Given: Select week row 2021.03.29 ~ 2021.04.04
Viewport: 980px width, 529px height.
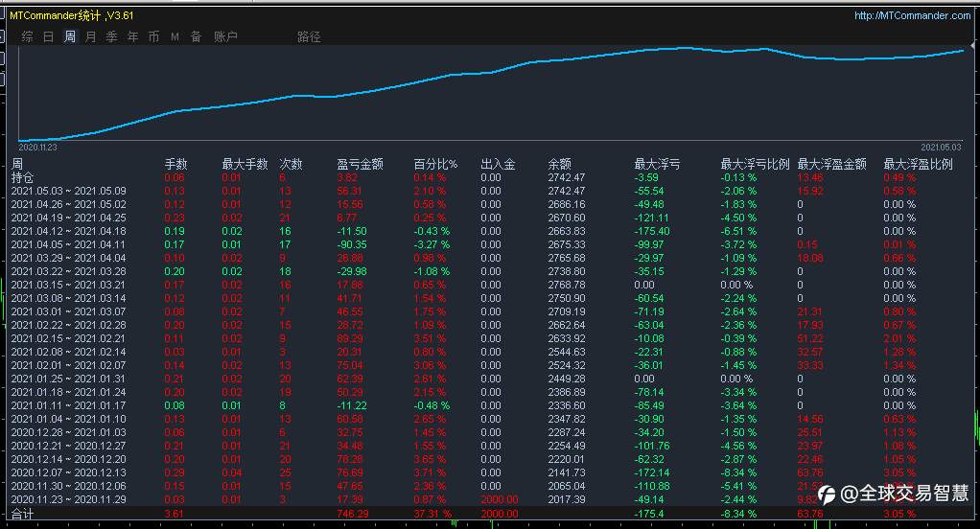Looking at the screenshot, I should (x=69, y=258).
